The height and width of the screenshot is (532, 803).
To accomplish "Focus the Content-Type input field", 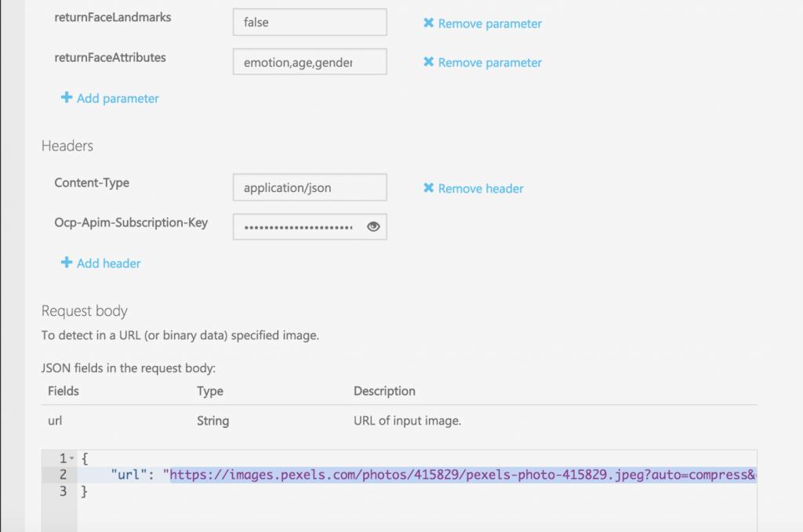I will click(x=309, y=187).
